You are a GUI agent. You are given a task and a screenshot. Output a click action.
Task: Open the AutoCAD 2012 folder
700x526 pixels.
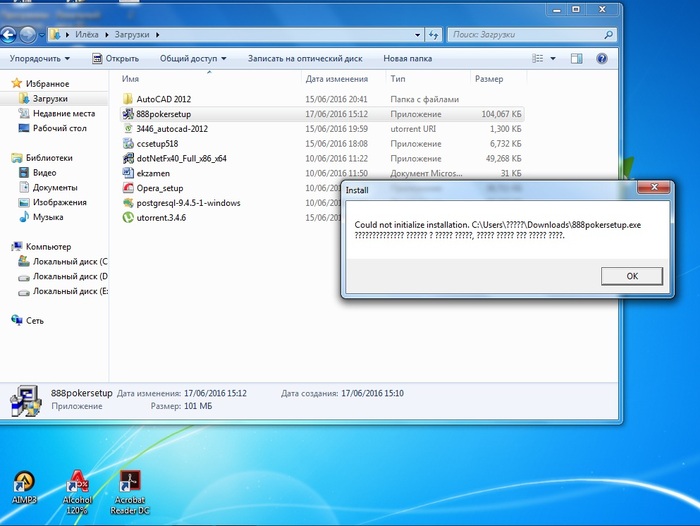click(x=163, y=99)
